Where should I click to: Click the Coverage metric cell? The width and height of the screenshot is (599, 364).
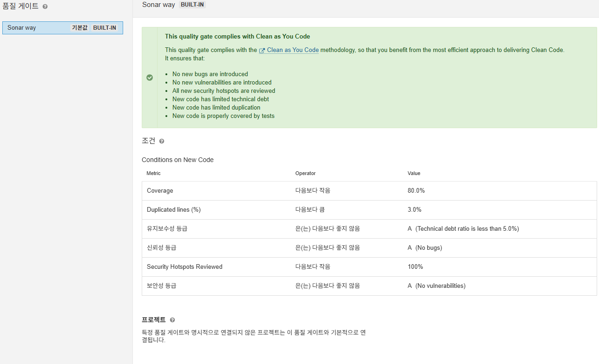click(160, 191)
